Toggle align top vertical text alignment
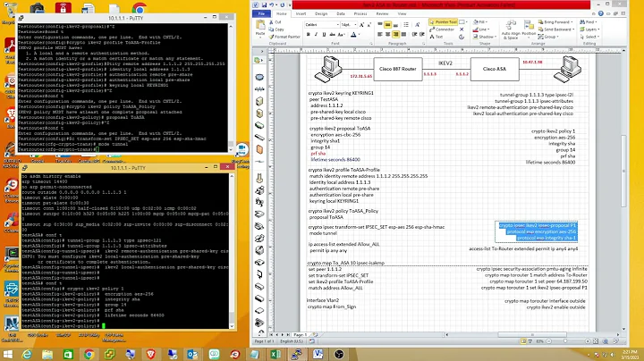The width and height of the screenshot is (644, 361). pos(380,25)
